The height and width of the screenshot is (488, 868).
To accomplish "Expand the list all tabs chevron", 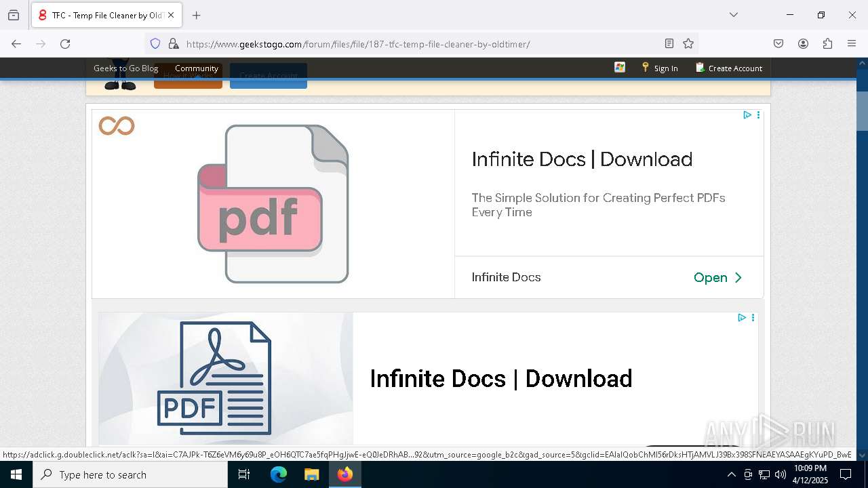I will 734,15.
